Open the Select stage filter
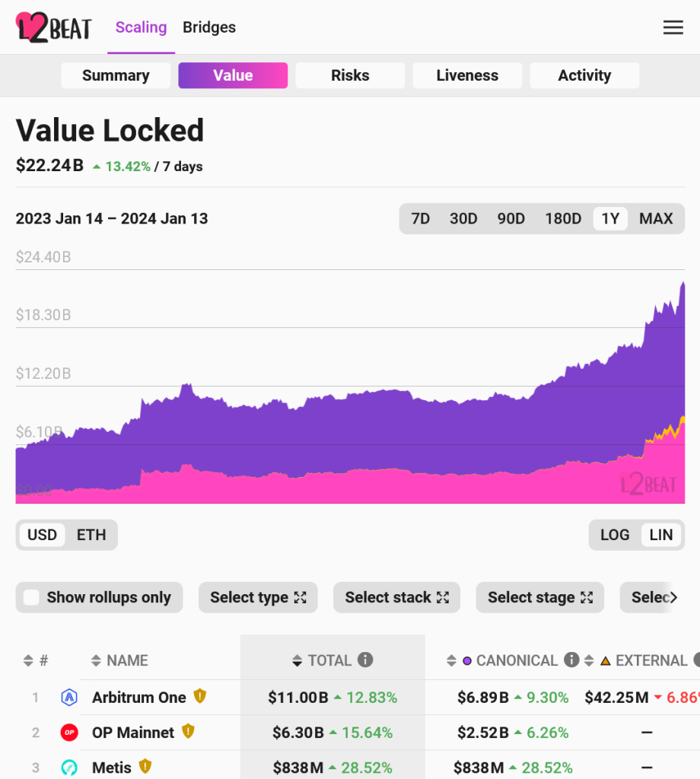This screenshot has height=779, width=700. [x=540, y=597]
